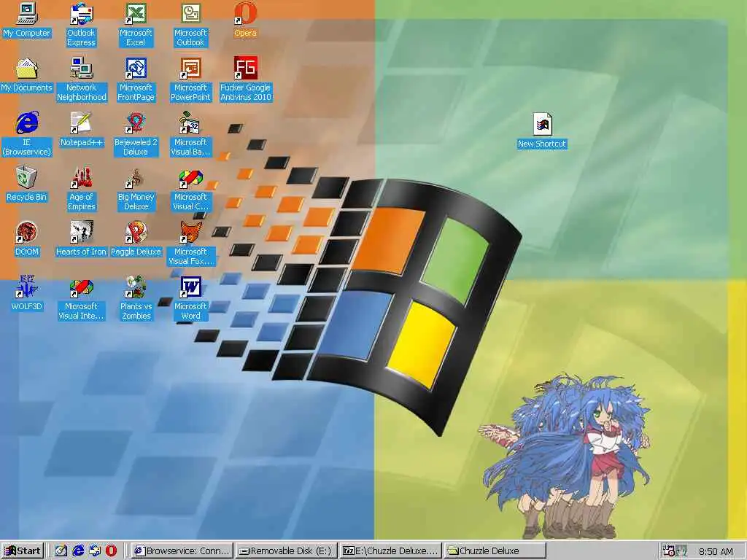This screenshot has width=747, height=560.
Task: Switch to Browservice taskbar window
Action: tap(182, 551)
